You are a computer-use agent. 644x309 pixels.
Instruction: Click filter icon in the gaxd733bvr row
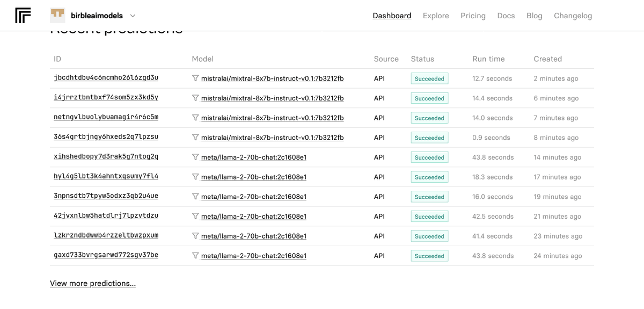point(195,256)
